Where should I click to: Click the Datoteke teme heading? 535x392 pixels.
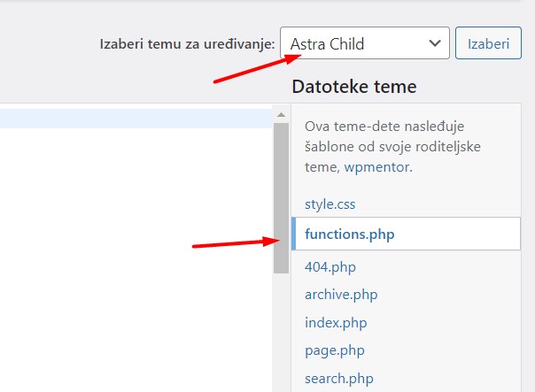pos(354,87)
